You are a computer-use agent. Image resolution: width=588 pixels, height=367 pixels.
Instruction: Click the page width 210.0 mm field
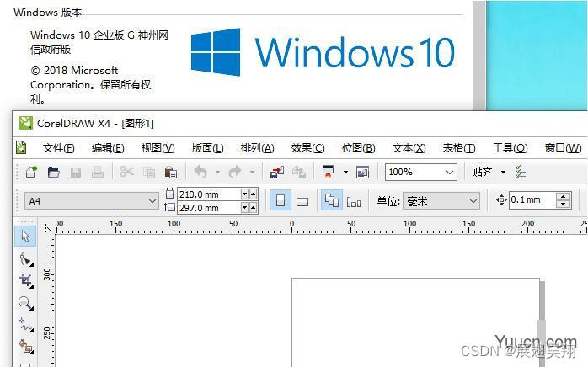click(209, 194)
